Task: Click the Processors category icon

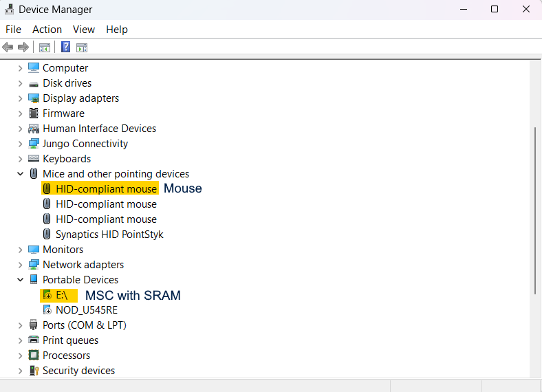Action: pyautogui.click(x=34, y=355)
